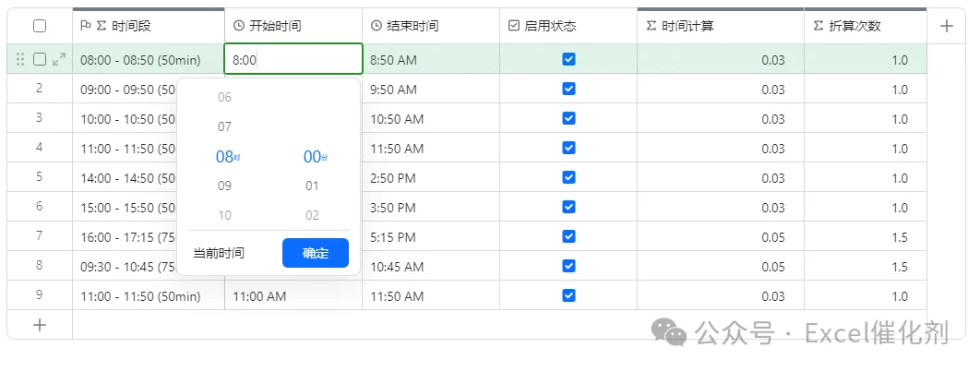Select the 5:15 PM end time cell

(431, 236)
